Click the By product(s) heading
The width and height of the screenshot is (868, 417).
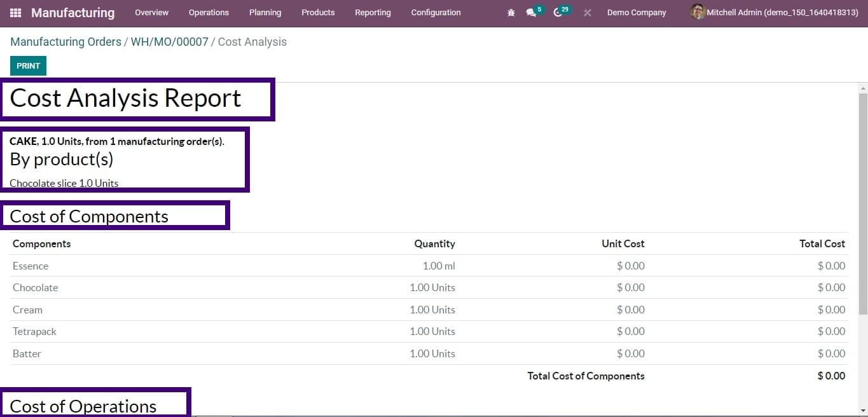point(62,159)
